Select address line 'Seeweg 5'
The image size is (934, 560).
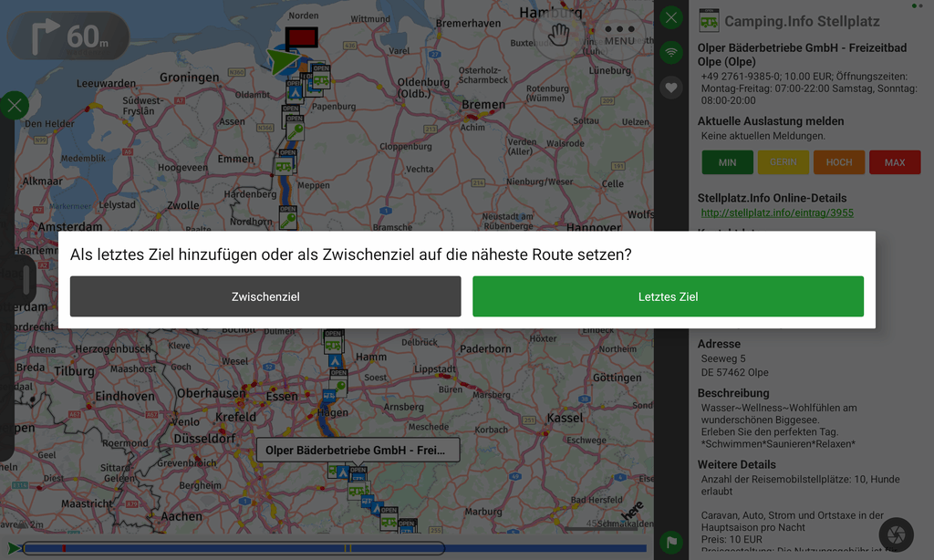723,358
